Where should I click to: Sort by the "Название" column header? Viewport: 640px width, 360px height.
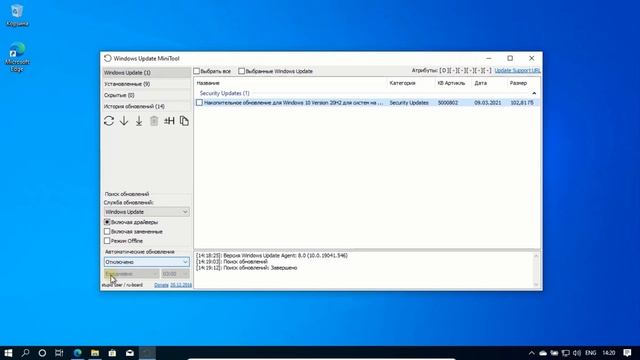[290, 83]
